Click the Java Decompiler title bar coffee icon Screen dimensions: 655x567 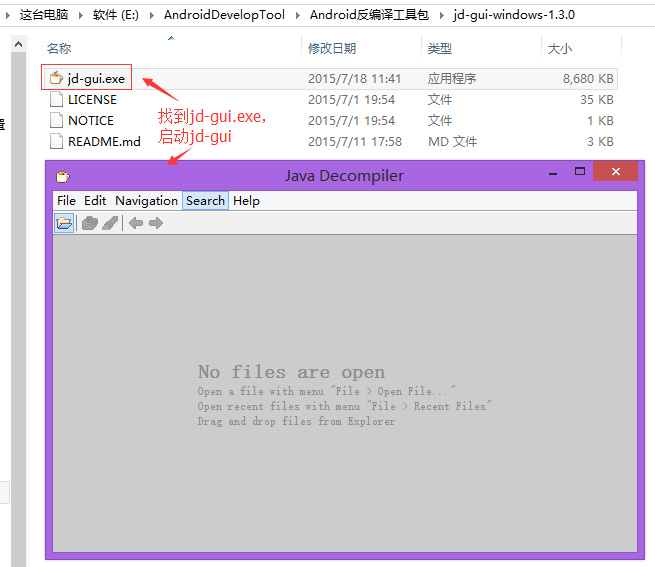[x=63, y=176]
